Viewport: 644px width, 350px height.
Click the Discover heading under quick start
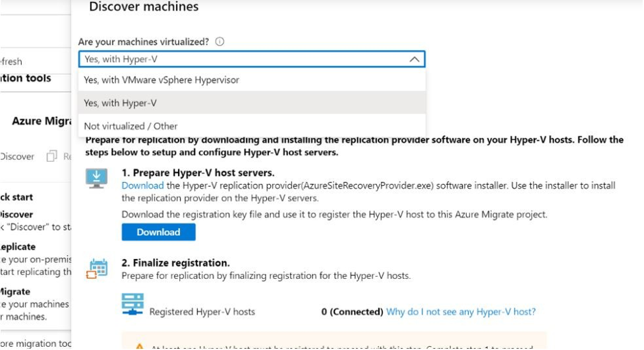(16, 214)
